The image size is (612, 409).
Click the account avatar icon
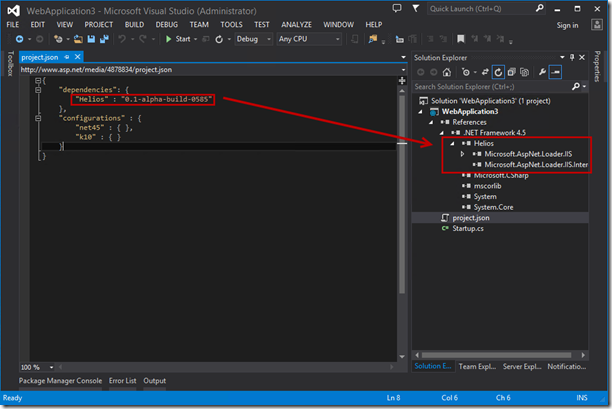click(x=597, y=25)
